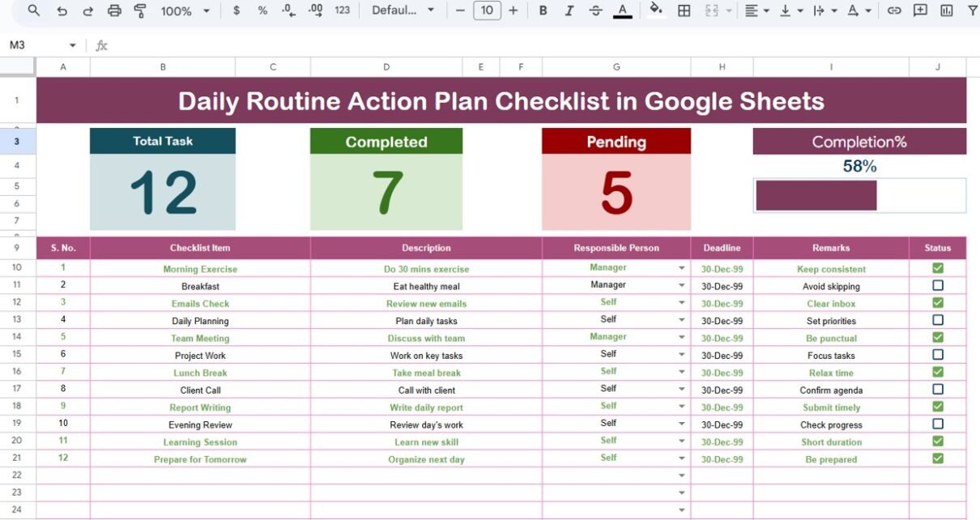Viewport: 980px width, 520px height.
Task: Click the increase font size button
Action: tap(513, 11)
